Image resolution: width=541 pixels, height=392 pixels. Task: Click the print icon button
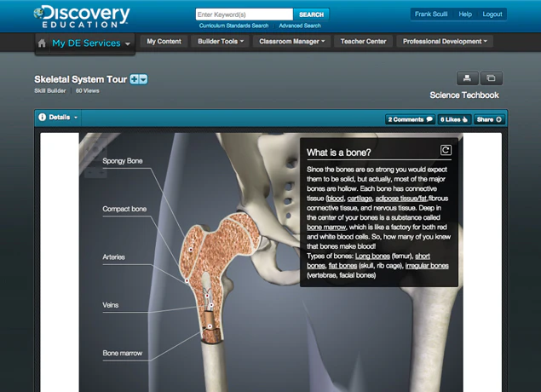click(x=467, y=78)
